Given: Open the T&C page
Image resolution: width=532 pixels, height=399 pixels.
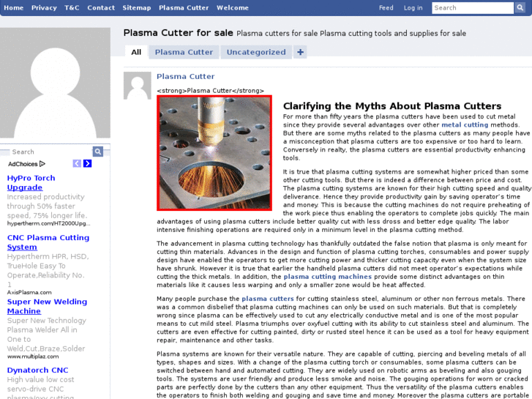Looking at the screenshot, I should [x=72, y=7].
